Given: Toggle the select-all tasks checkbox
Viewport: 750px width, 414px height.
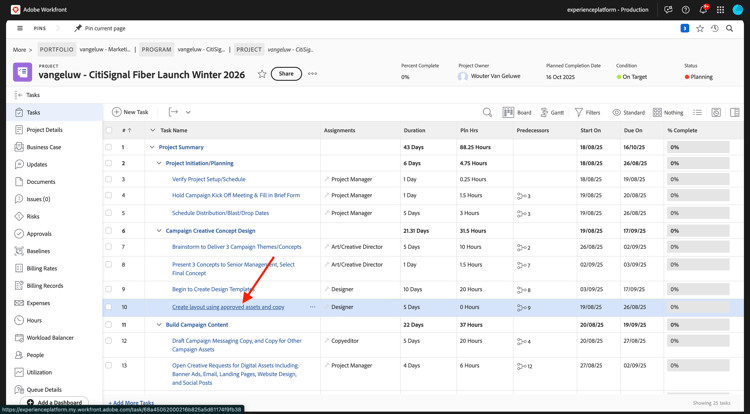Looking at the screenshot, I should point(109,130).
